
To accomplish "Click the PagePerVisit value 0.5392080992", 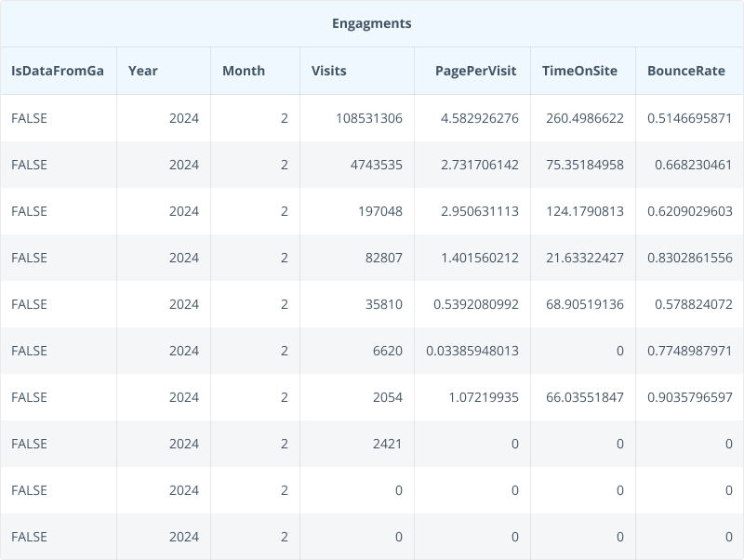I will 476,304.
